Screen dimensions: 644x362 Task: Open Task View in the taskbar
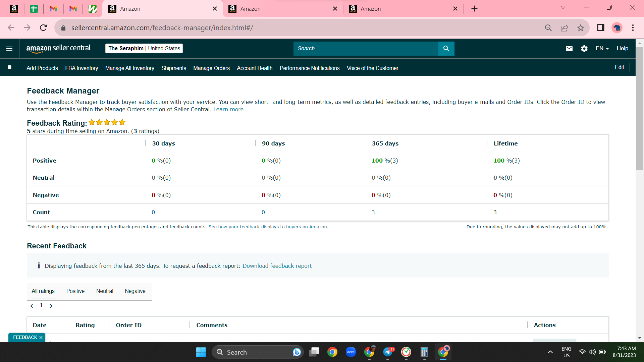tap(314, 352)
